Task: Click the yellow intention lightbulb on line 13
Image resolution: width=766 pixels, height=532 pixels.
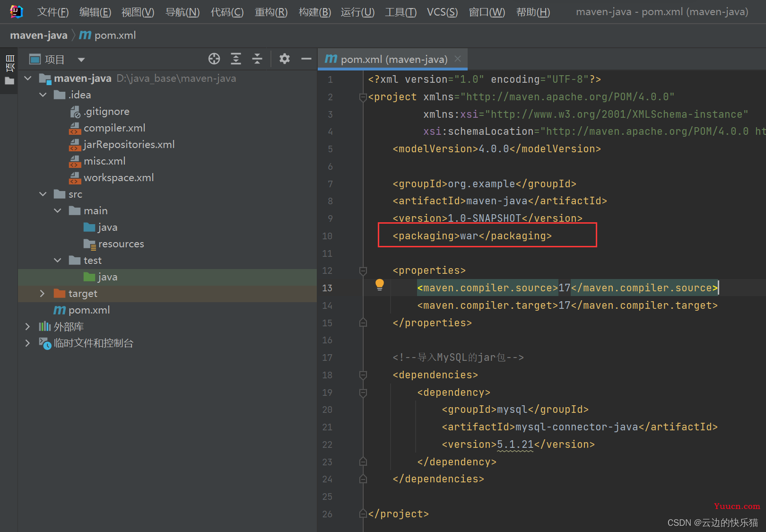Action: point(379,284)
